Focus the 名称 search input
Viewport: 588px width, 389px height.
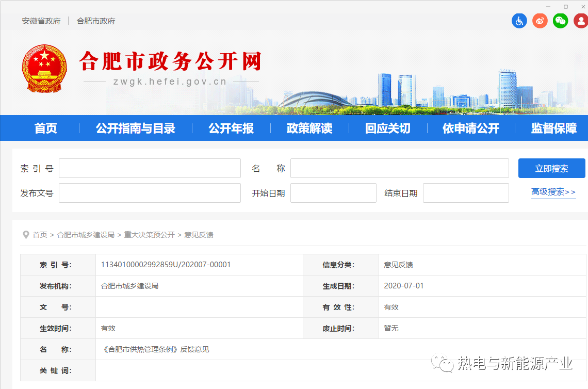coord(399,168)
